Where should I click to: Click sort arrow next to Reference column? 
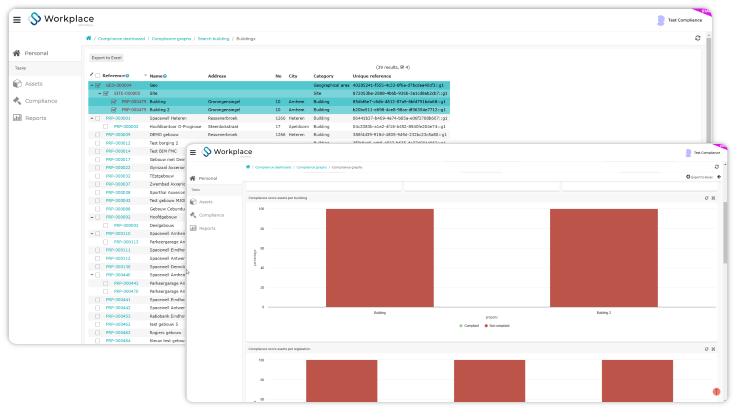pyautogui.click(x=145, y=75)
